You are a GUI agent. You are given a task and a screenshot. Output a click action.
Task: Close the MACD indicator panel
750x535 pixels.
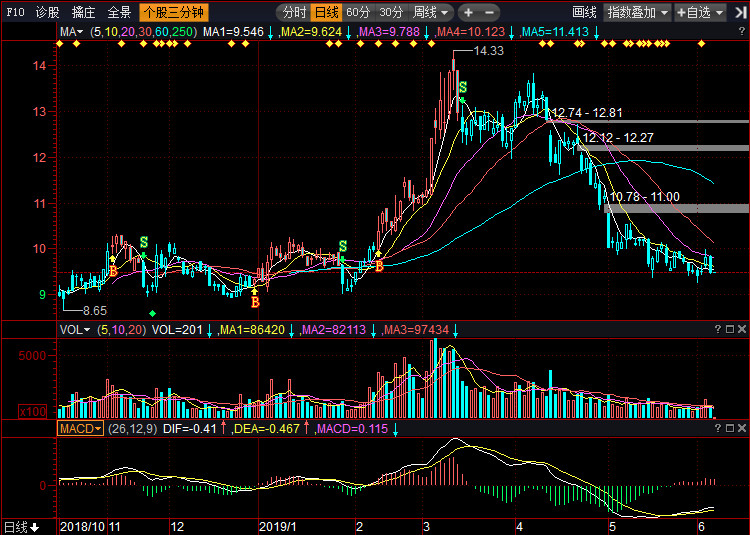coord(742,428)
